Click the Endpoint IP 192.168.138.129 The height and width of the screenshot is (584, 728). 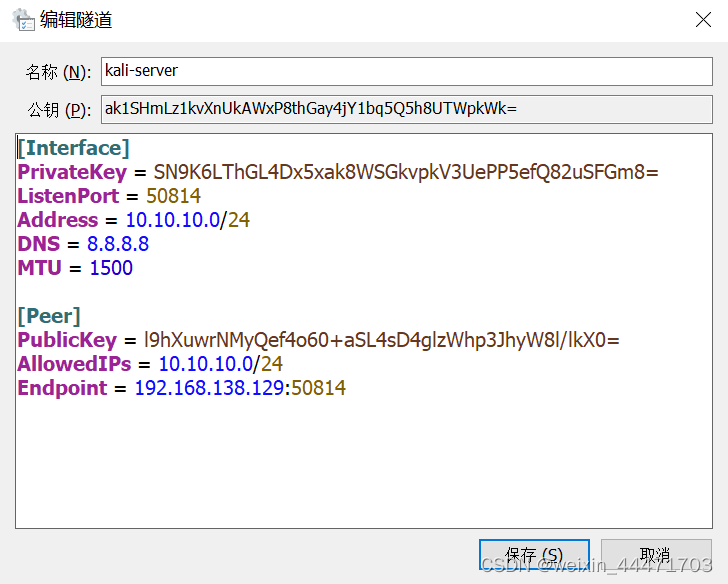[209, 388]
